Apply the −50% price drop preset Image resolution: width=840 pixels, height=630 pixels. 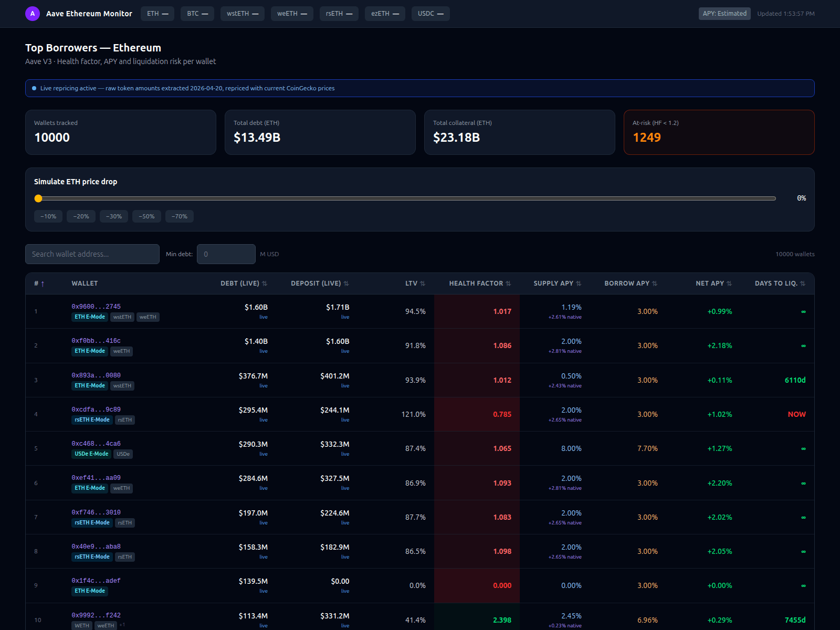[x=146, y=216]
